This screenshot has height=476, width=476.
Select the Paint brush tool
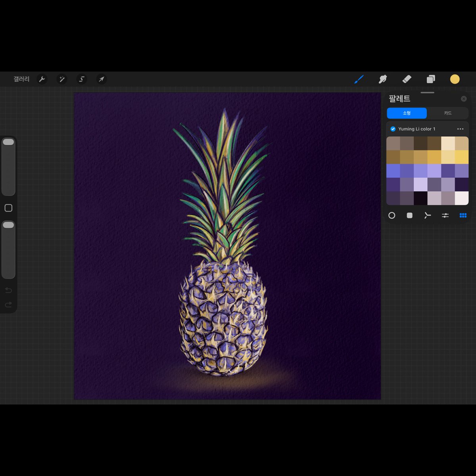(359, 79)
